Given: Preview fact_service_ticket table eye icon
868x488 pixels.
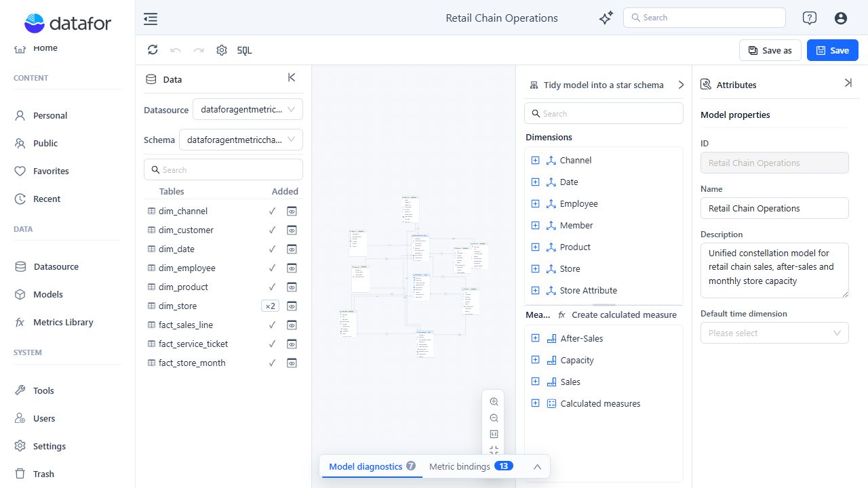Looking at the screenshot, I should (292, 344).
